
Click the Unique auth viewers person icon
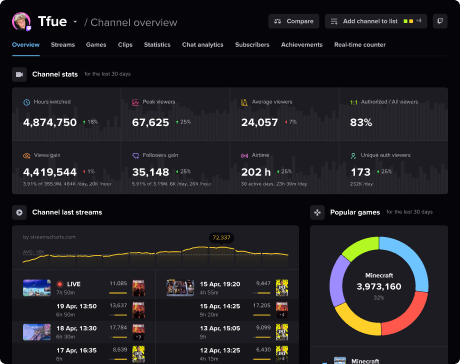click(x=353, y=156)
